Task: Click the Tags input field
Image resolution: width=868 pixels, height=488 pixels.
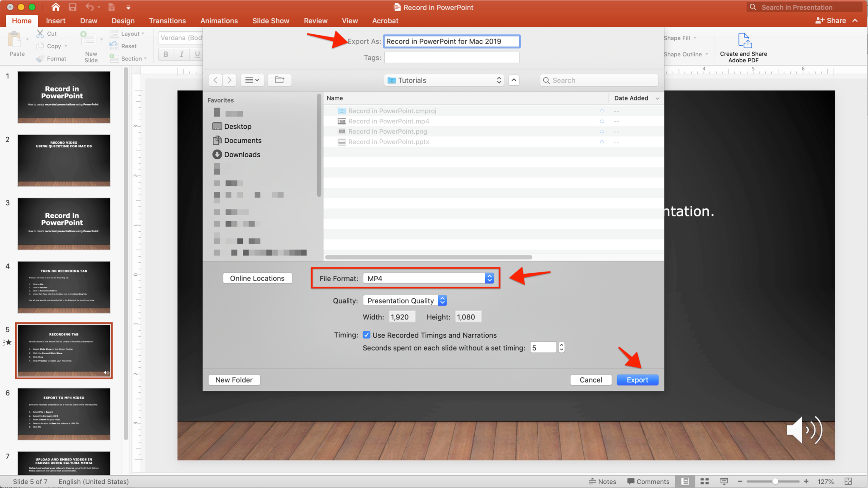Action: [x=452, y=58]
